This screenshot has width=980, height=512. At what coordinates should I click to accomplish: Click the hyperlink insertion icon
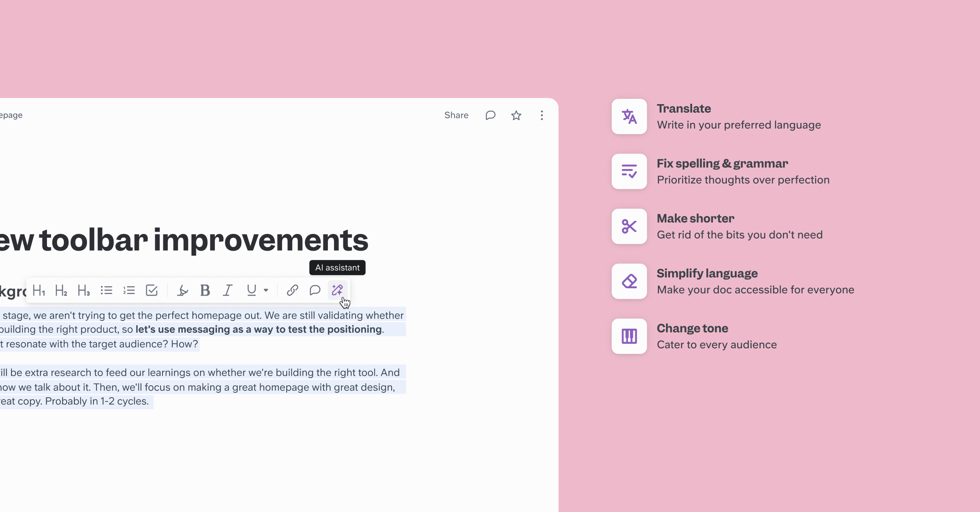coord(292,290)
